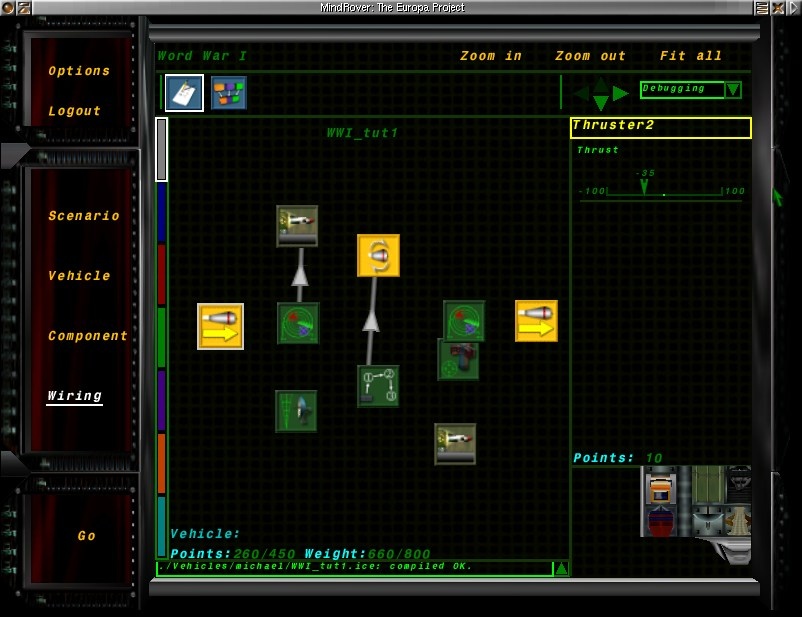
Task: Click Zoom out
Action: [x=590, y=56]
